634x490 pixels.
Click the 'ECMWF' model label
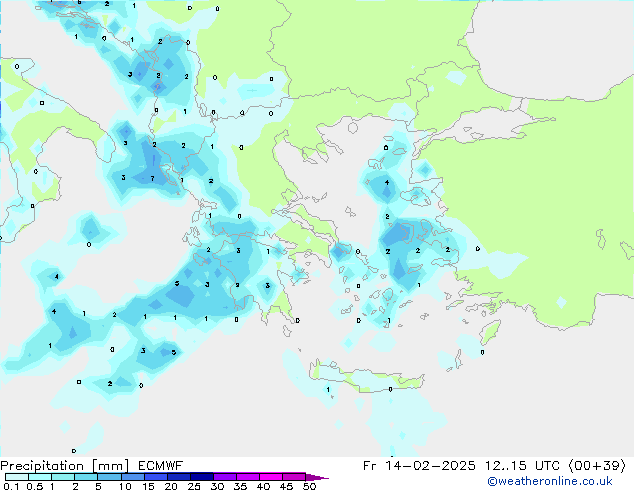tap(161, 466)
